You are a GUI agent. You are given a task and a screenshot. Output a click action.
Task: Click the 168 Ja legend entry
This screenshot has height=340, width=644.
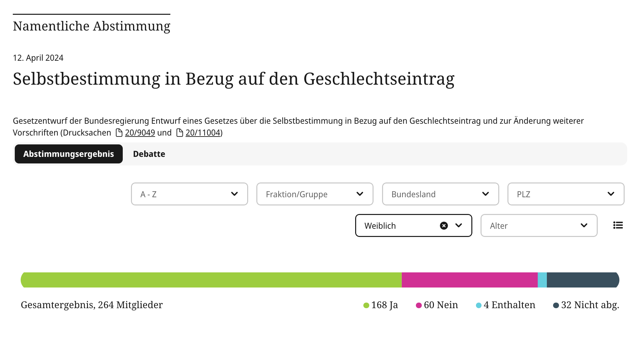click(381, 305)
